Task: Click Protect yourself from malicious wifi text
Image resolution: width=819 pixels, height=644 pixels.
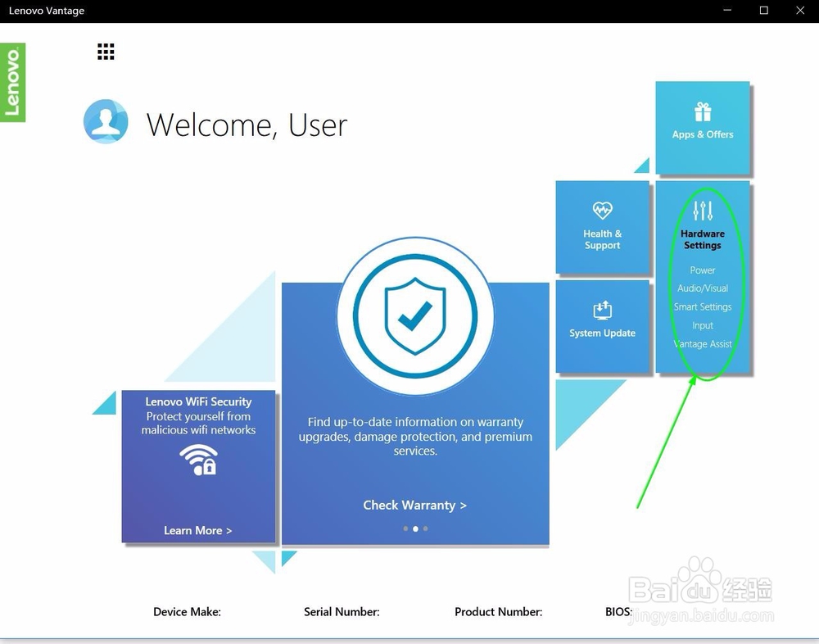Action: (198, 423)
